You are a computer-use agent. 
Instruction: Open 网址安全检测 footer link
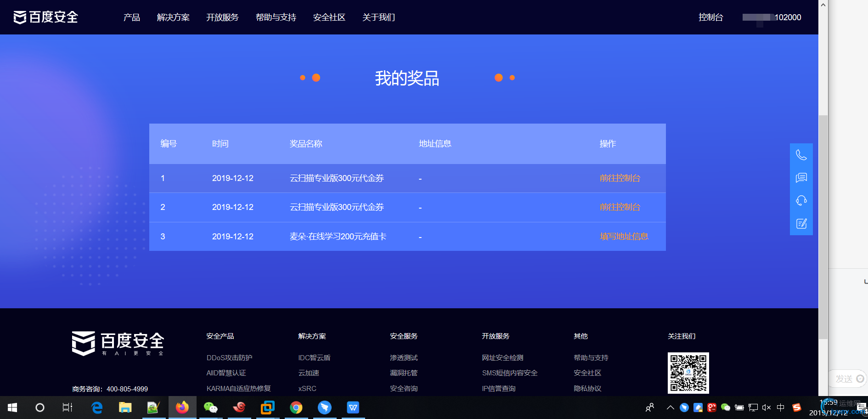502,358
